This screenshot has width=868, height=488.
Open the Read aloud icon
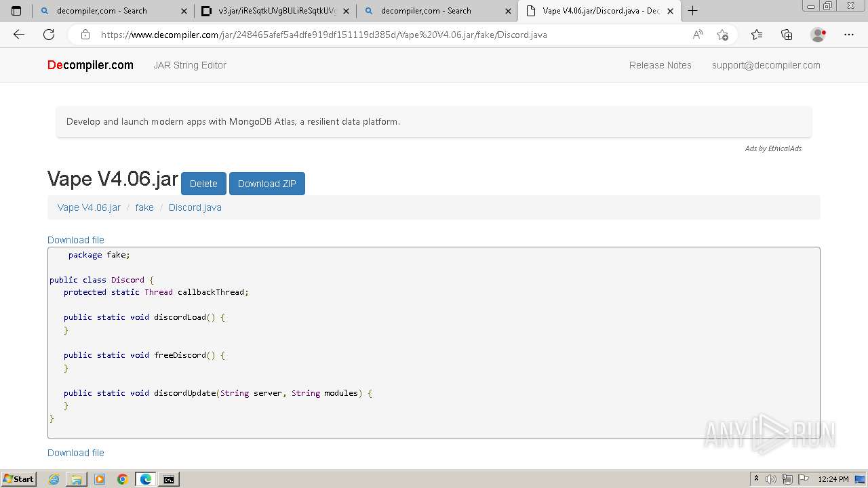(698, 35)
